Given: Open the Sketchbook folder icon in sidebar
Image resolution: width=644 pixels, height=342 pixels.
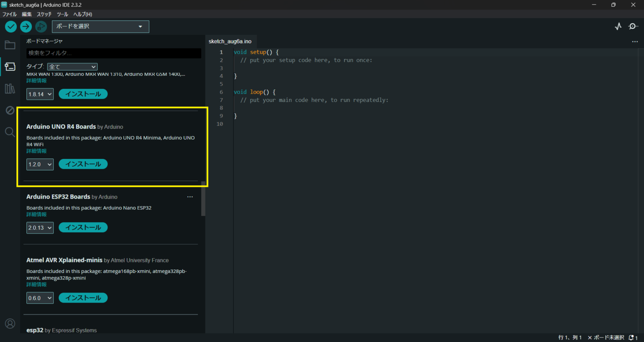Looking at the screenshot, I should click(x=10, y=45).
